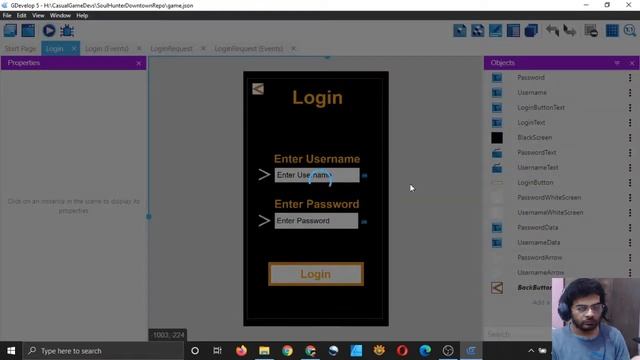Open the objects editor toolbar icon
This screenshot has height=360, width=640.
point(460,31)
